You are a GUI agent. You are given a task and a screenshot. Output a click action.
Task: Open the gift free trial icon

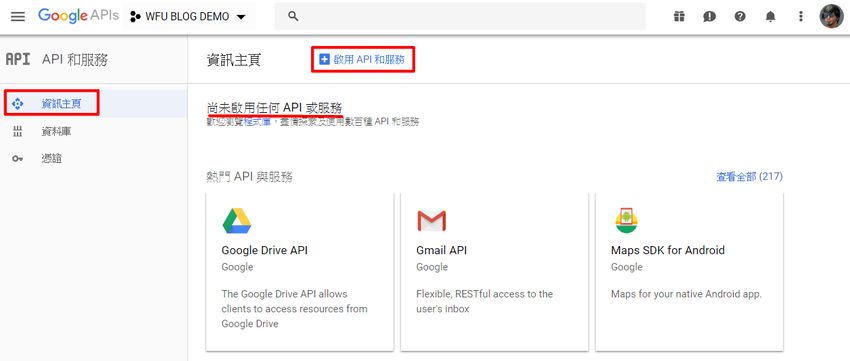point(679,16)
